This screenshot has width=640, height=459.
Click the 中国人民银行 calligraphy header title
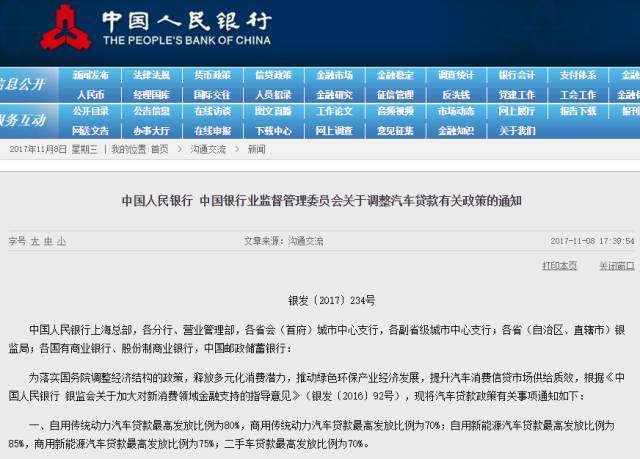pyautogui.click(x=187, y=20)
